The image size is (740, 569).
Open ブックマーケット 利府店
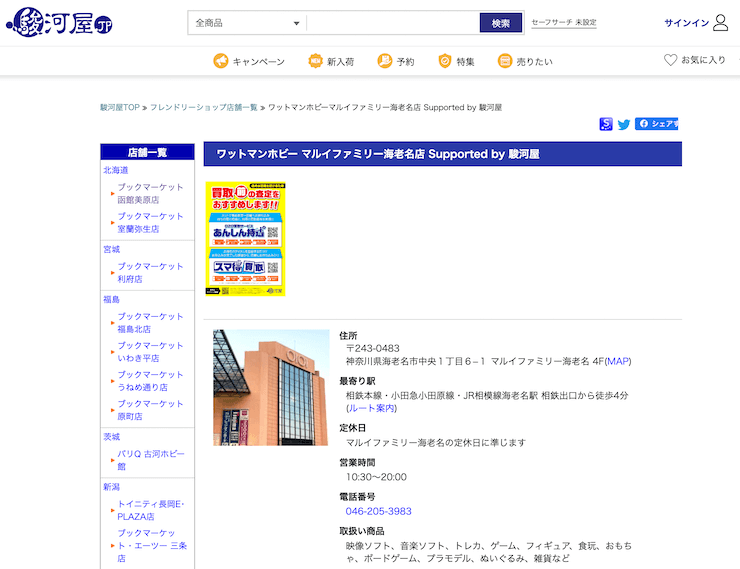[150, 273]
